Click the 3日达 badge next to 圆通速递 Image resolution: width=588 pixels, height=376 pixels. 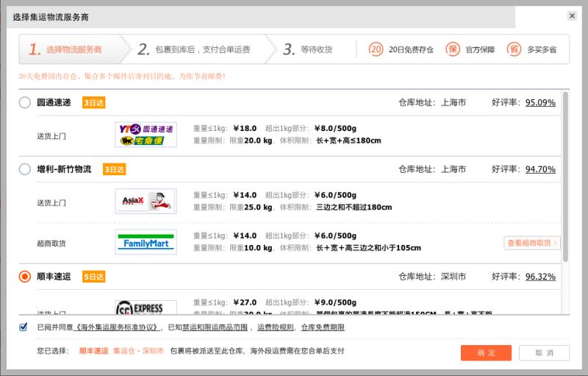click(94, 103)
